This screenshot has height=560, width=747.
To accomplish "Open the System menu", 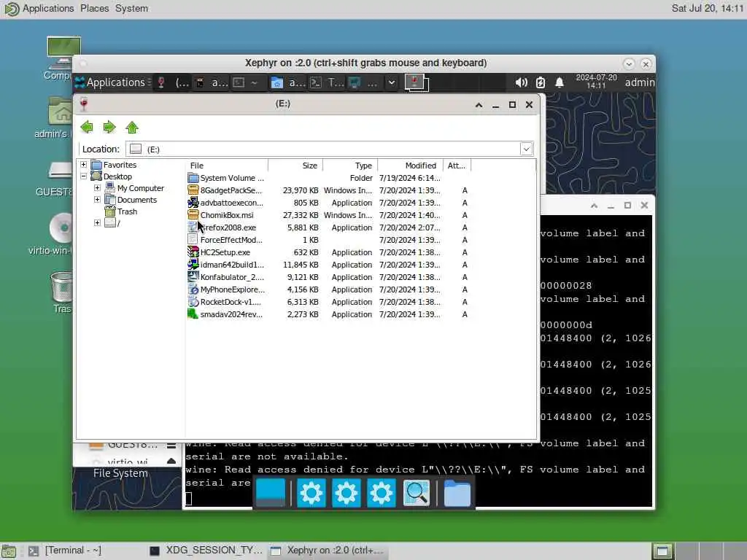I will pos(131,8).
